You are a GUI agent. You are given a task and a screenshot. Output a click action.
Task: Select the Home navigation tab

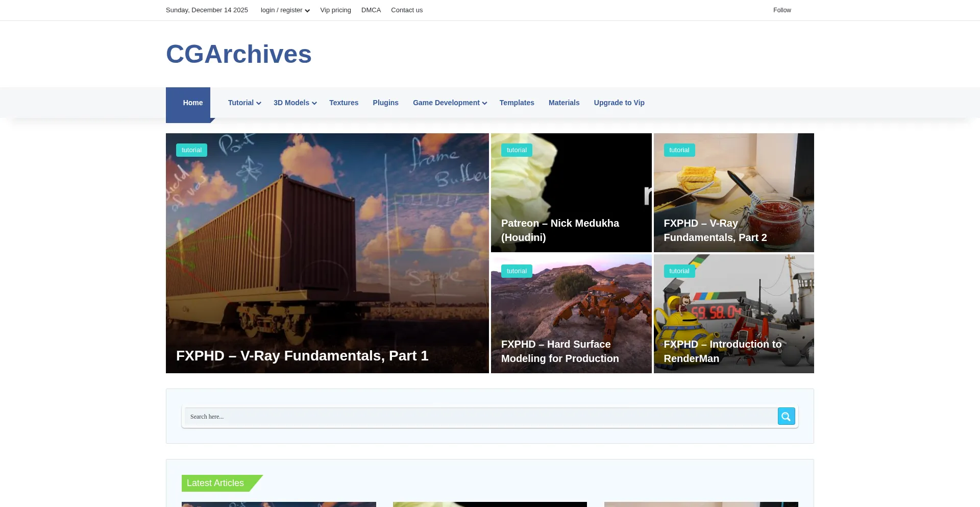point(192,103)
